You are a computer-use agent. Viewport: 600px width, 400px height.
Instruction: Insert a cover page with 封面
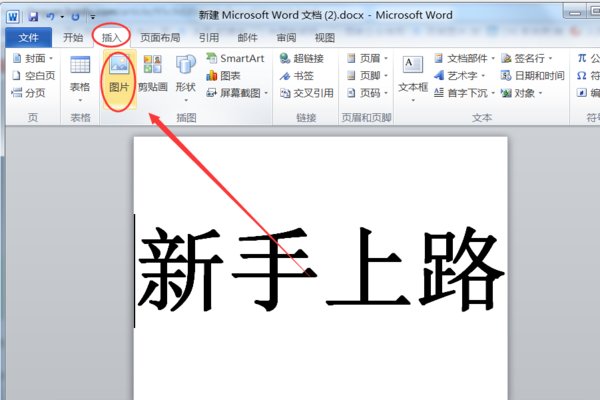[x=33, y=59]
